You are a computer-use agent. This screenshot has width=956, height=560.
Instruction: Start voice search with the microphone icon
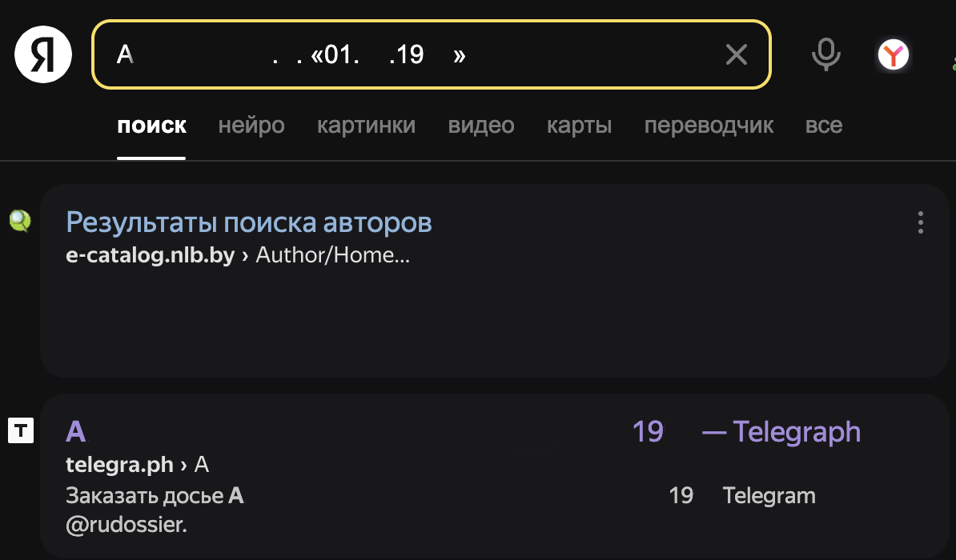point(825,54)
